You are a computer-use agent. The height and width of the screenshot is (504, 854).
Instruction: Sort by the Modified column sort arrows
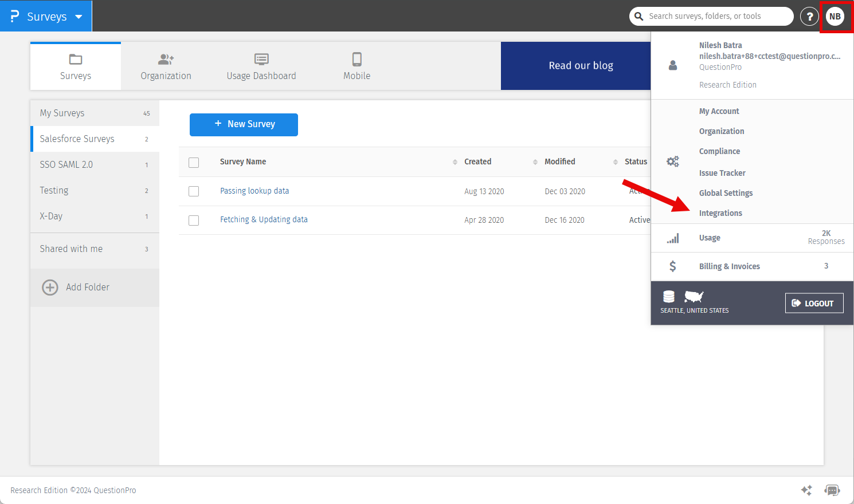pos(616,162)
